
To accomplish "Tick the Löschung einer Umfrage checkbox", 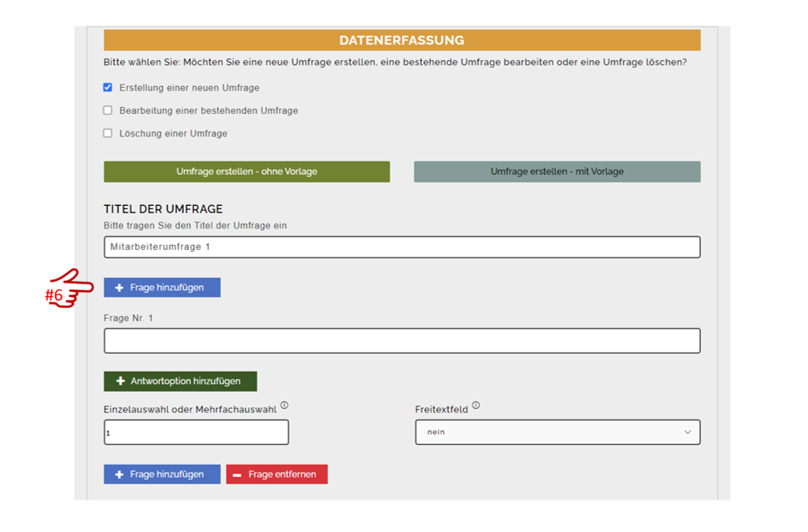I will tap(108, 133).
